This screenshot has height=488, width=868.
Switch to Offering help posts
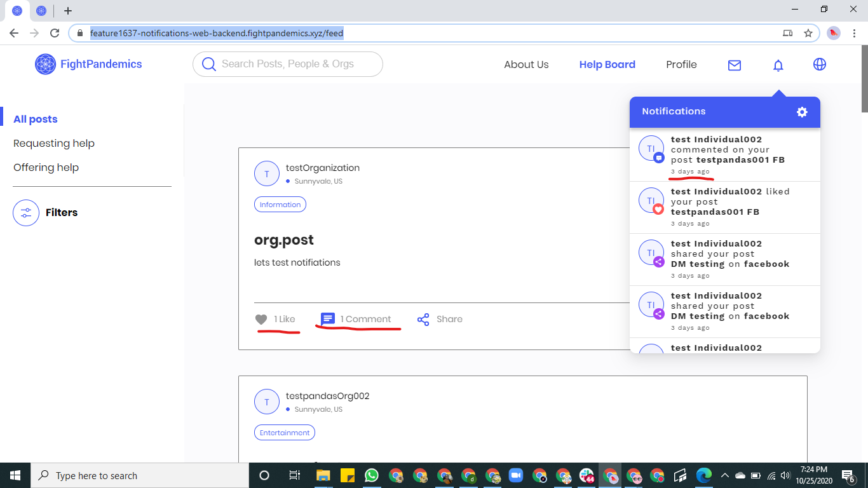tap(46, 168)
